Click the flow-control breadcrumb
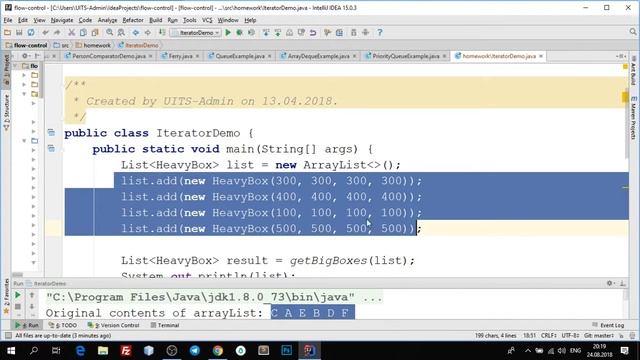The height and width of the screenshot is (360, 640). coord(27,45)
